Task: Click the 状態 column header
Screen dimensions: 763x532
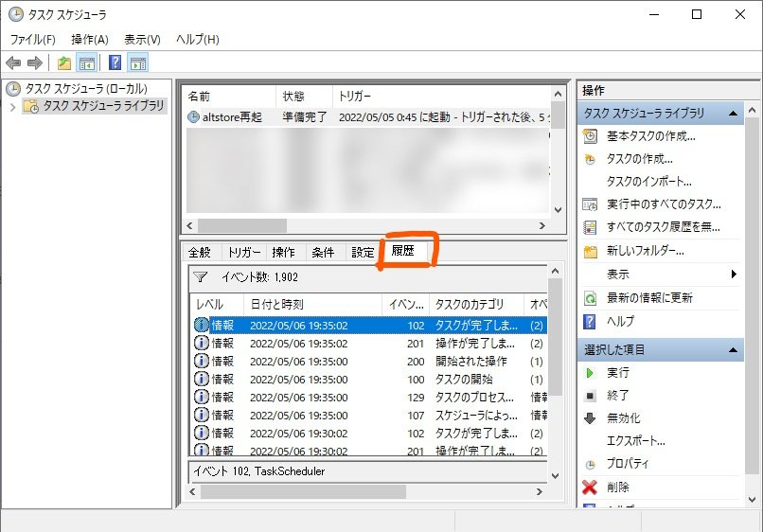Action: tap(305, 97)
